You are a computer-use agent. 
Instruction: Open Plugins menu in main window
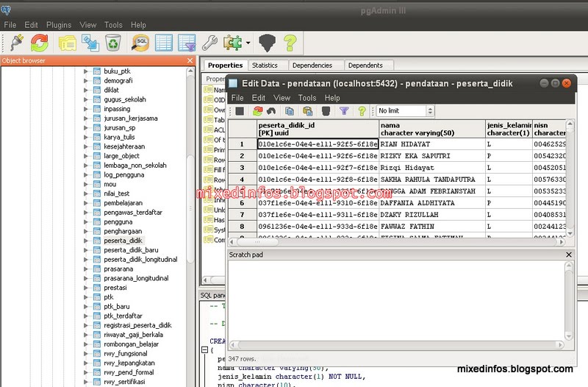pyautogui.click(x=59, y=25)
